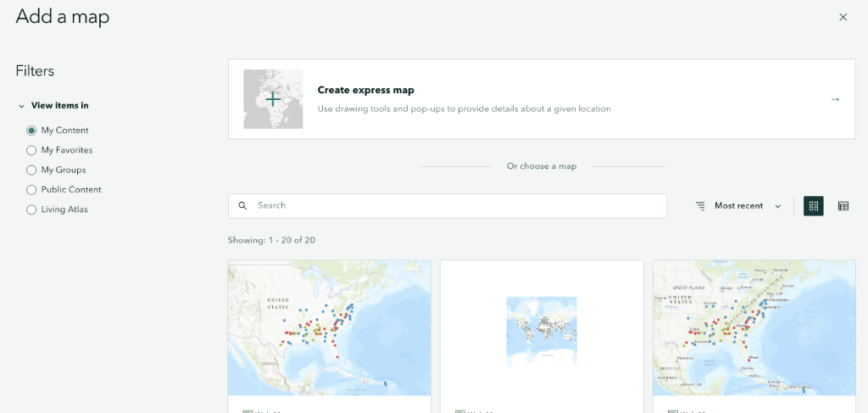Viewport: 868px width, 413px height.
Task: Click the Filters heading
Action: point(35,71)
